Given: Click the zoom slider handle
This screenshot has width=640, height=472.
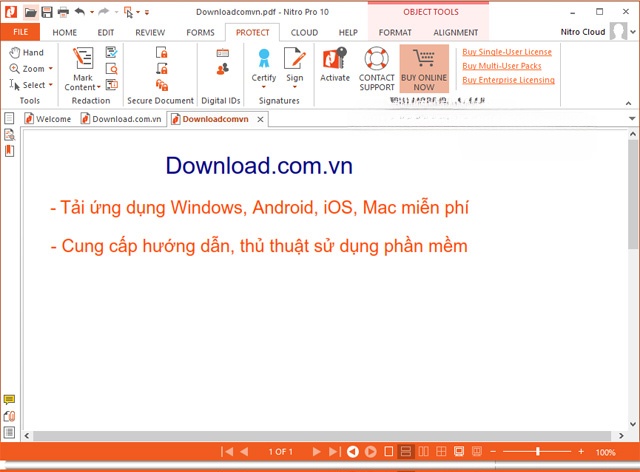Looking at the screenshot, I should coord(538,451).
